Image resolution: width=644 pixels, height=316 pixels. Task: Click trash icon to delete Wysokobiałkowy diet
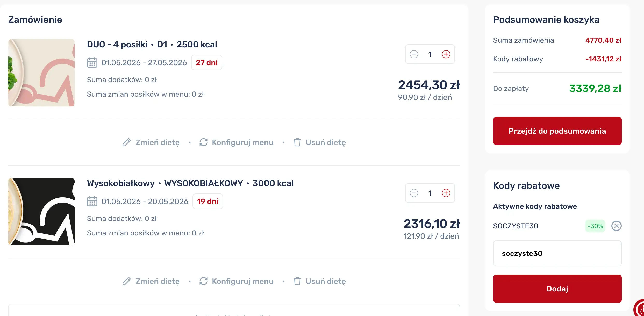point(297,281)
